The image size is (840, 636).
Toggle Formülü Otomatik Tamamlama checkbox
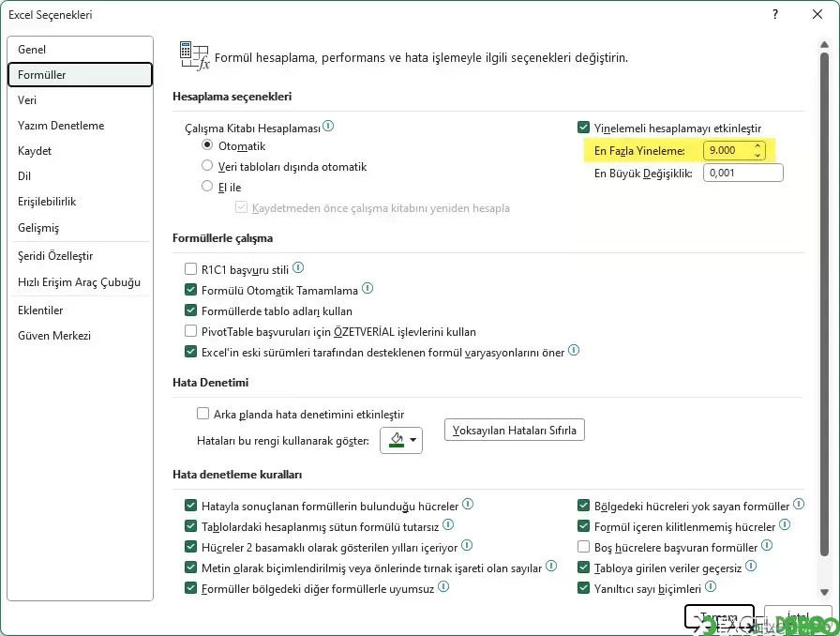(x=190, y=290)
